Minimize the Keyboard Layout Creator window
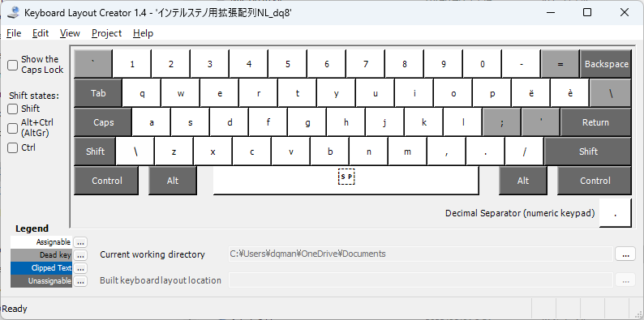This screenshot has height=320, width=644. click(x=551, y=12)
